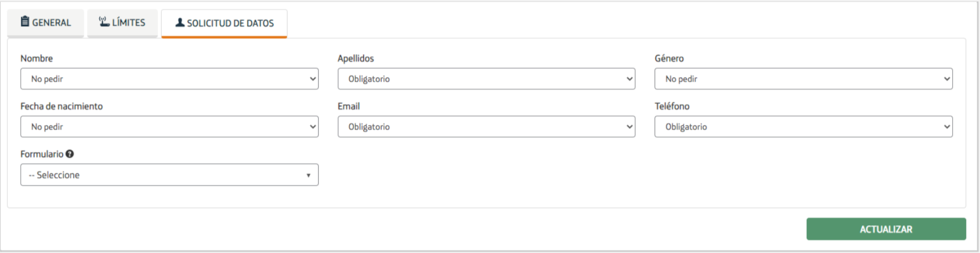Click the "Nombre" field label text
Screen dimensions: 980x253
click(37, 58)
